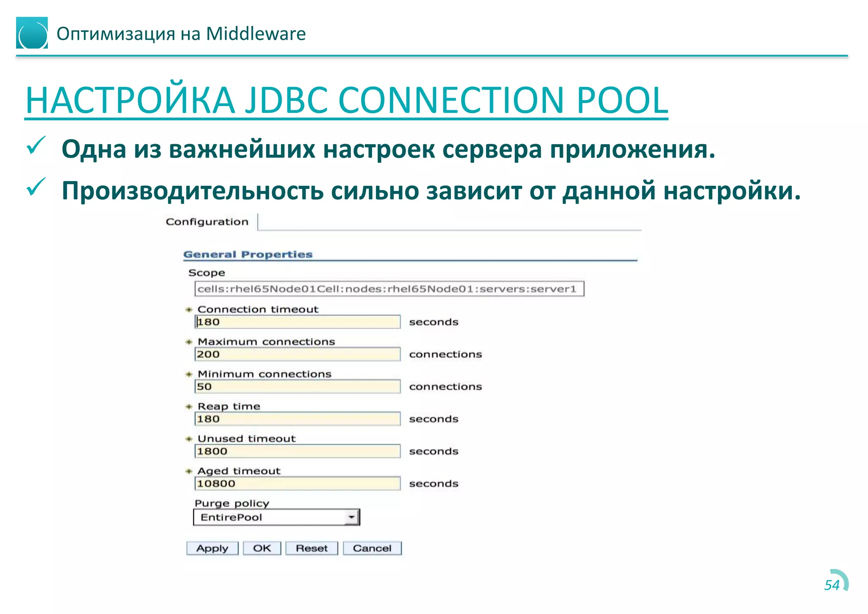868x614 pixels.
Task: Click the Unused timeout label
Action: (x=247, y=439)
